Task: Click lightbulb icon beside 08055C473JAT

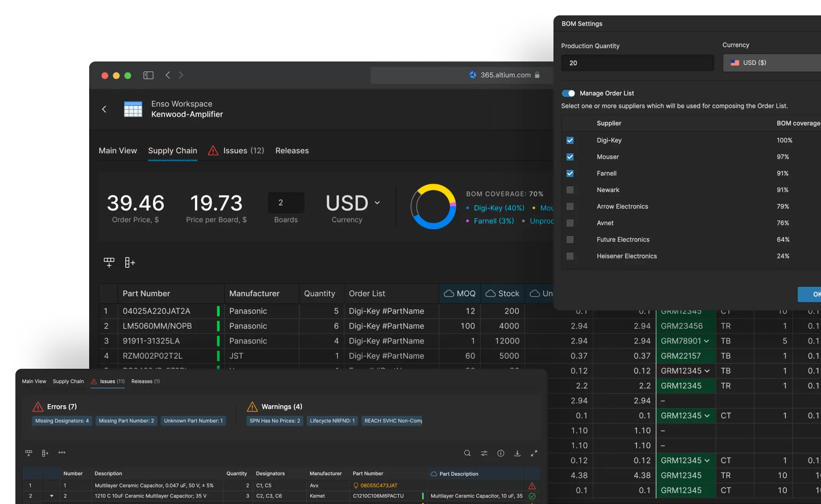Action: (x=356, y=486)
